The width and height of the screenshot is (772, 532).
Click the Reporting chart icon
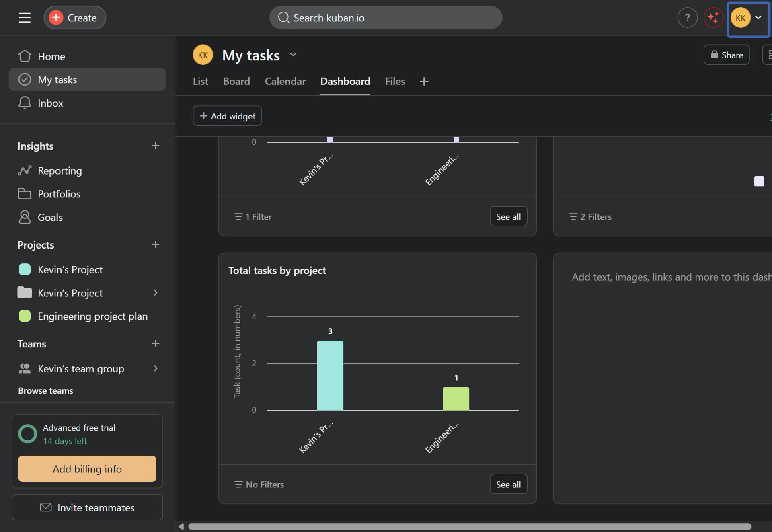coord(25,170)
